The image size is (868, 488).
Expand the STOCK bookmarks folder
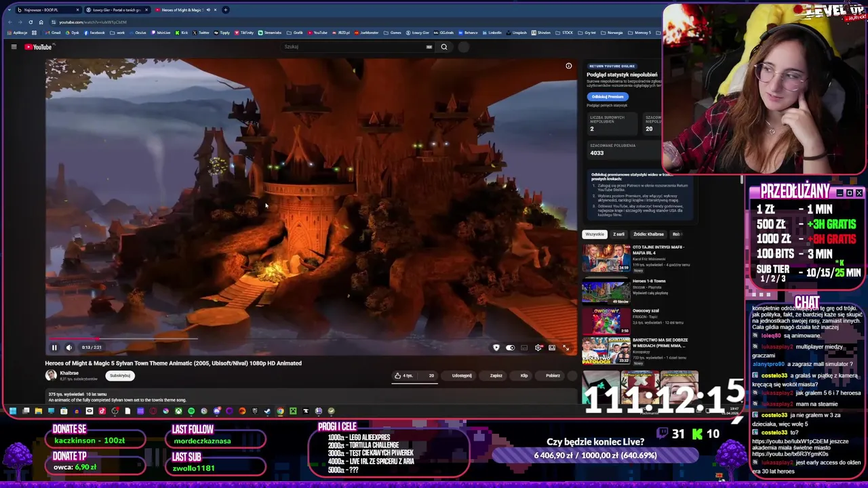[x=564, y=33]
